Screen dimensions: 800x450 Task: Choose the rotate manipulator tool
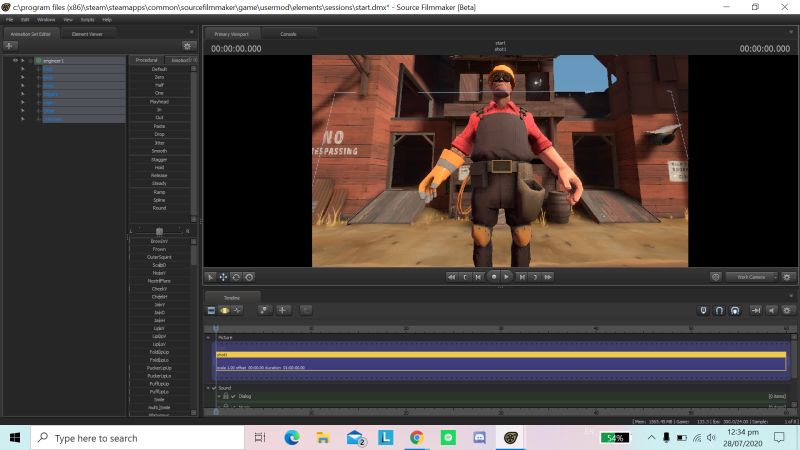click(x=236, y=277)
